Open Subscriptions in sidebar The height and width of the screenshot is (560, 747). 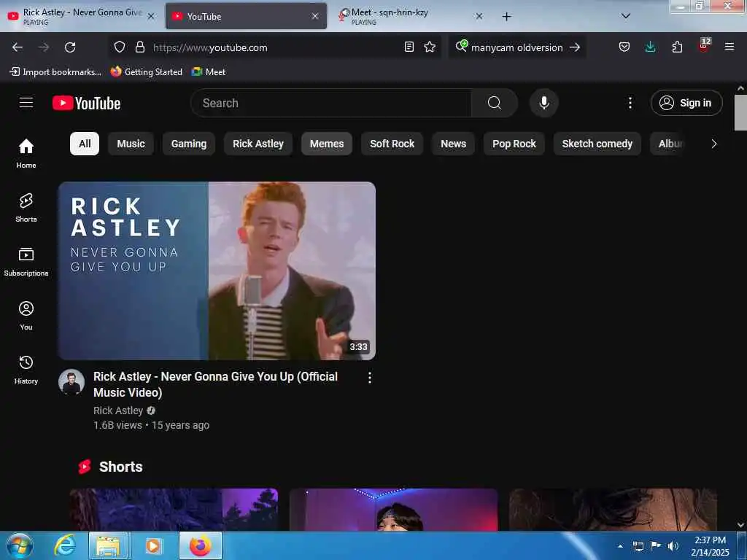26,261
